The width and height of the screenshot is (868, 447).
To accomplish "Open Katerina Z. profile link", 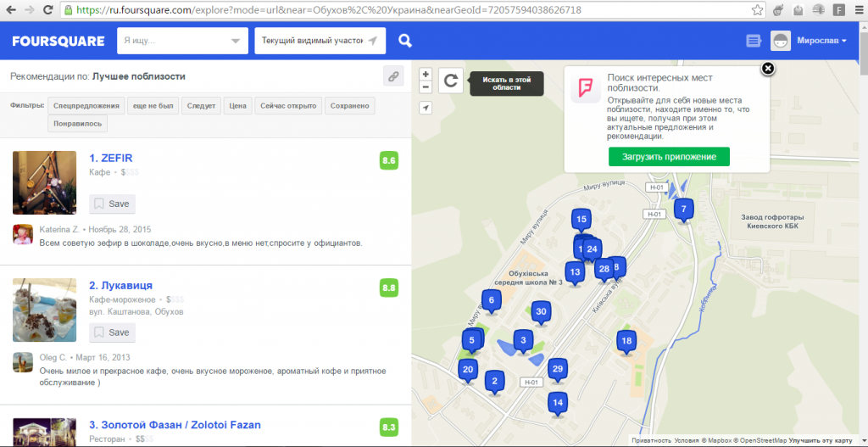I will [x=60, y=229].
